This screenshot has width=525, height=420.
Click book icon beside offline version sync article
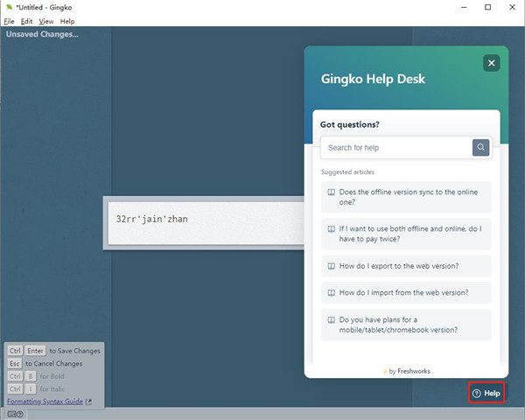(331, 192)
